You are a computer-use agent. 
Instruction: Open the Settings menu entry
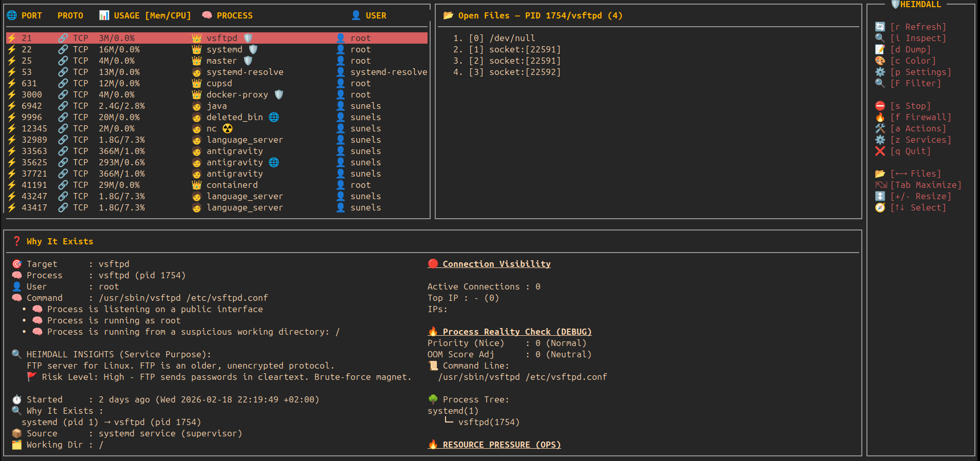tap(920, 72)
